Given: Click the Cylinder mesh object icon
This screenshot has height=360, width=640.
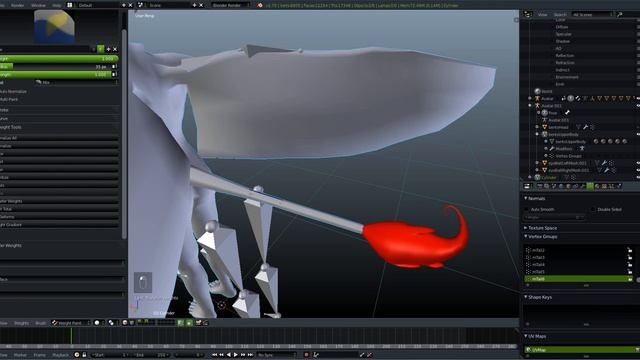Looking at the screenshot, I should 537,178.
